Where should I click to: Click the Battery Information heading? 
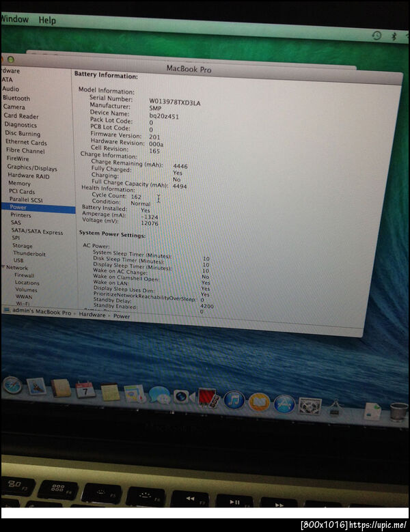coord(106,75)
